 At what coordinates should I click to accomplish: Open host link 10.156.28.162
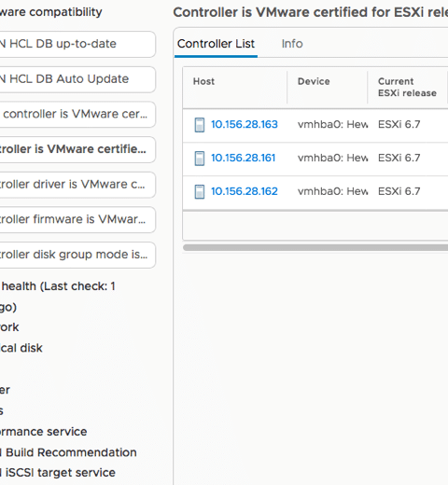[x=245, y=191]
